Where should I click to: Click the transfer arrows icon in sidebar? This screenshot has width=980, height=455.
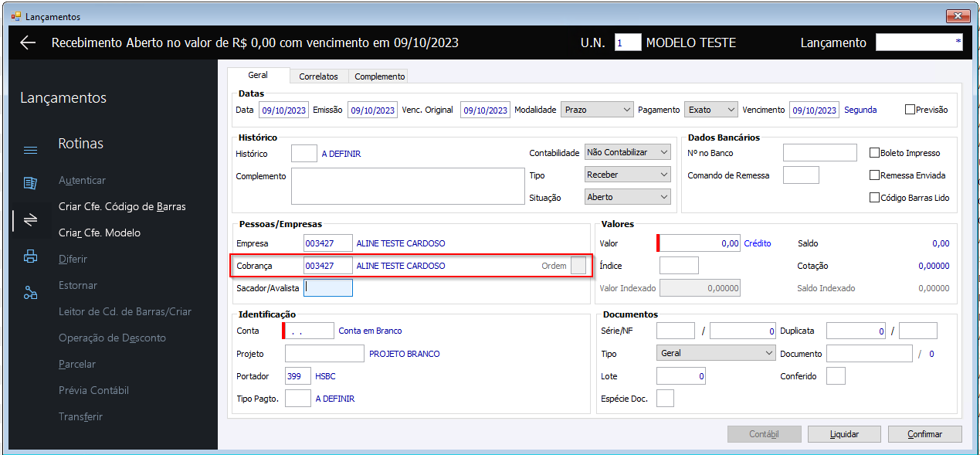[30, 220]
